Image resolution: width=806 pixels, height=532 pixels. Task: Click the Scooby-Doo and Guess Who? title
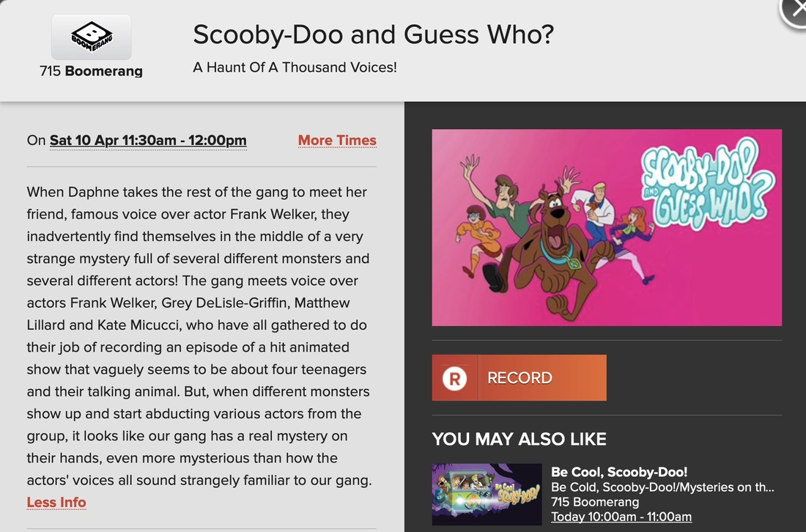(x=373, y=34)
